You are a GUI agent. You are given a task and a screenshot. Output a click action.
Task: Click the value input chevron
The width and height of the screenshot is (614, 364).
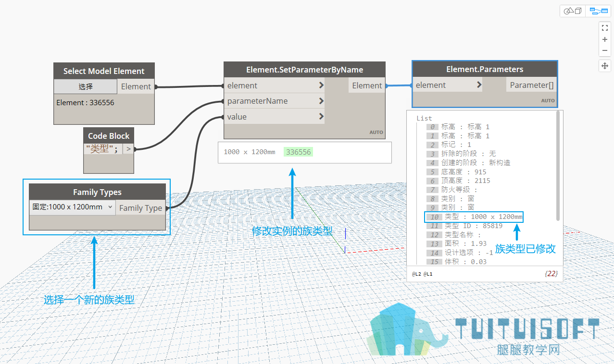pyautogui.click(x=321, y=117)
